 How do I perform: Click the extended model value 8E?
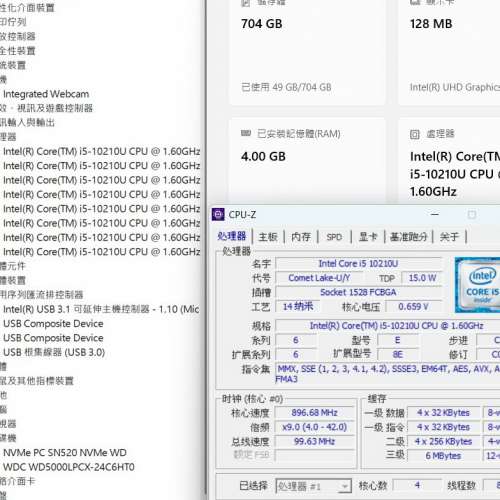tap(397, 354)
